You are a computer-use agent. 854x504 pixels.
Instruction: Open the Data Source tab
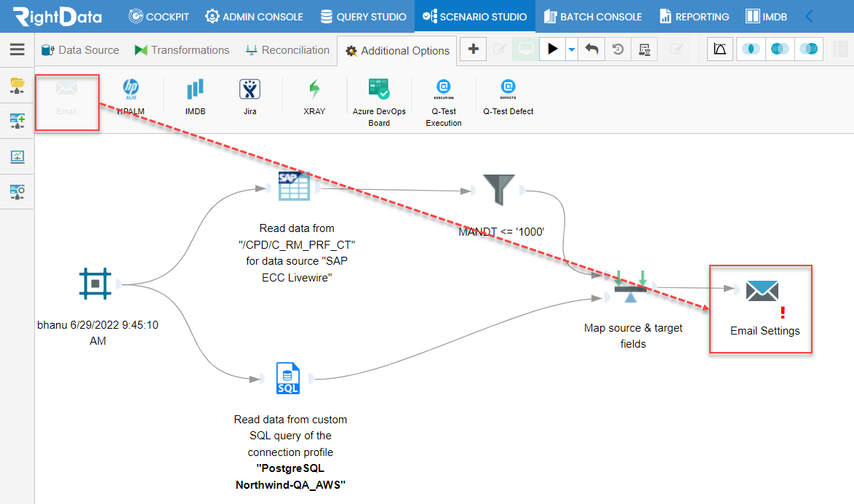coord(80,50)
